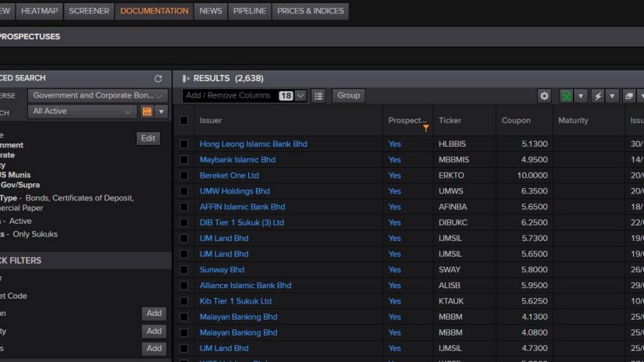Image resolution: width=644 pixels, height=362 pixels.
Task: Open Hong Leong Islamic Bank Bhd issuer link
Action: [254, 144]
